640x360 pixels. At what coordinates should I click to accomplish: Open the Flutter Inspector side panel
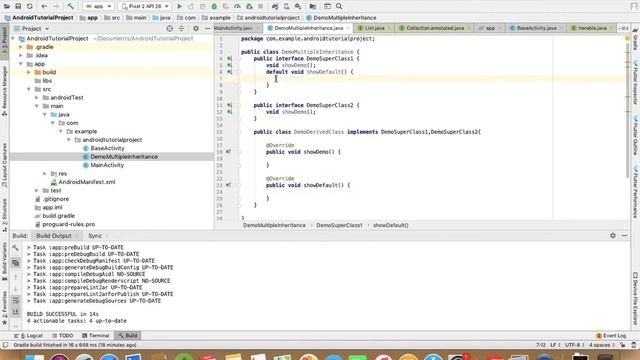[635, 82]
